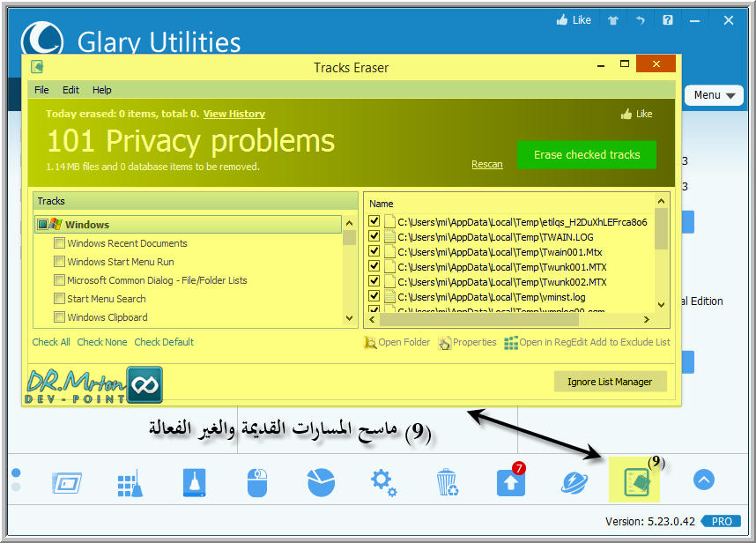Check Start Menu Search
756x543 pixels.
[59, 299]
